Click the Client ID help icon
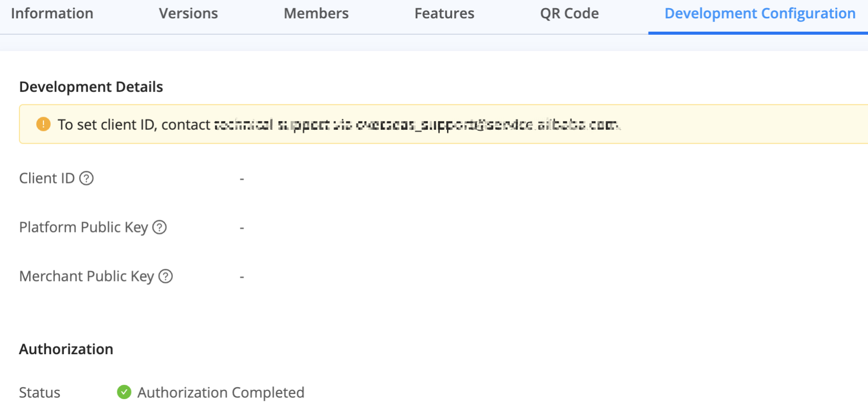Screen dimensions: 868x418 [x=86, y=178]
